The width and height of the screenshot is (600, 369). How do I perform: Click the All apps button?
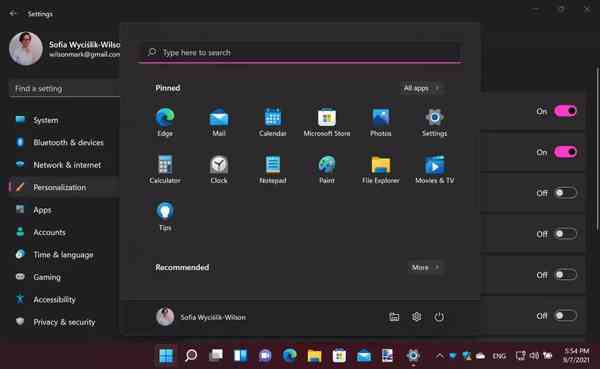click(421, 88)
